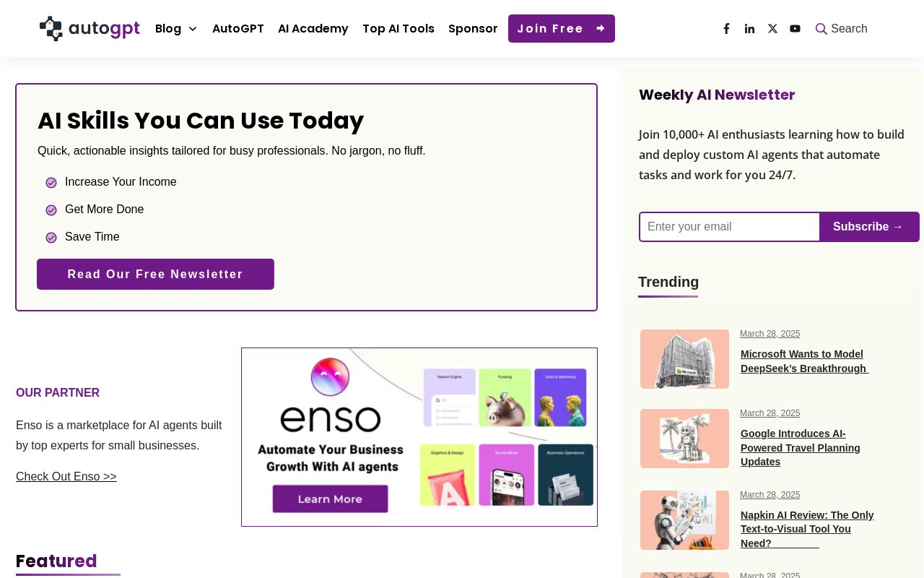
Task: Go to the Sponsor menu item
Action: point(473,29)
